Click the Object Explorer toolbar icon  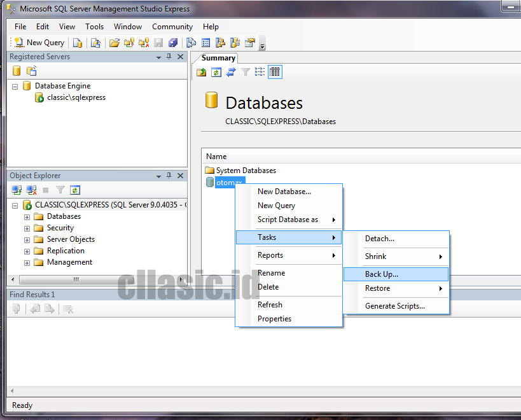coord(220,43)
